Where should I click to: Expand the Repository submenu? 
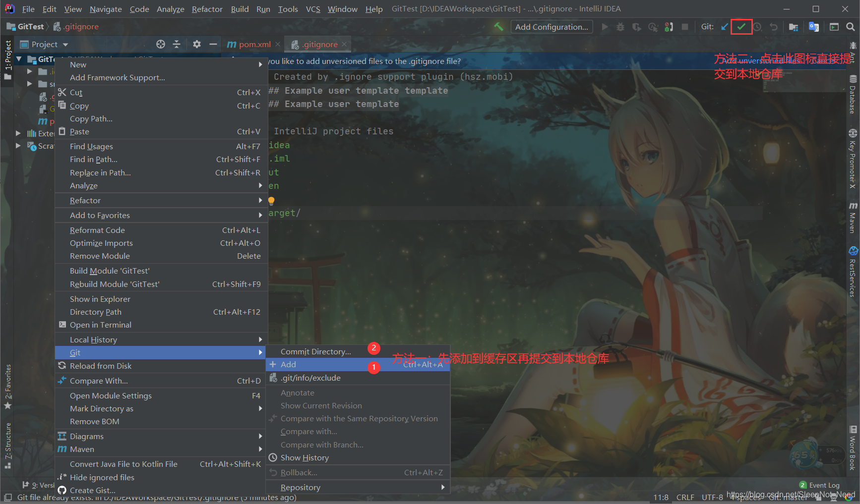(358, 487)
